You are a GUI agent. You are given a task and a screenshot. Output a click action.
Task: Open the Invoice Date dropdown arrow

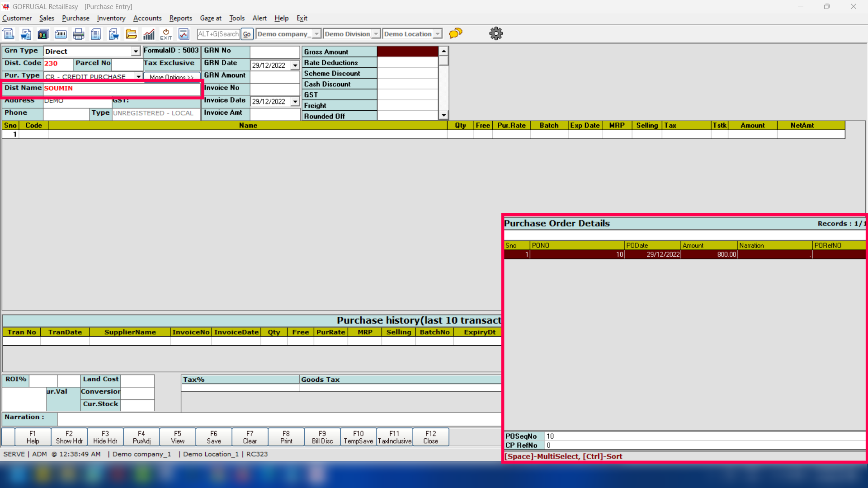(295, 102)
